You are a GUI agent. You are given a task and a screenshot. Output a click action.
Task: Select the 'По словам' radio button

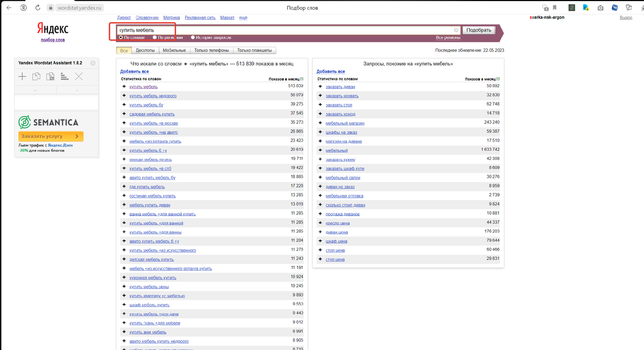121,38
